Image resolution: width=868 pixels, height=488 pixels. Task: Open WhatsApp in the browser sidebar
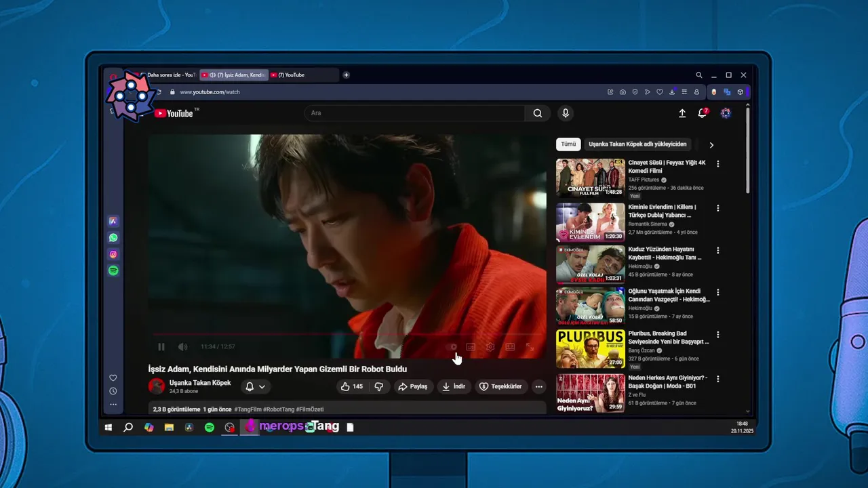click(113, 238)
